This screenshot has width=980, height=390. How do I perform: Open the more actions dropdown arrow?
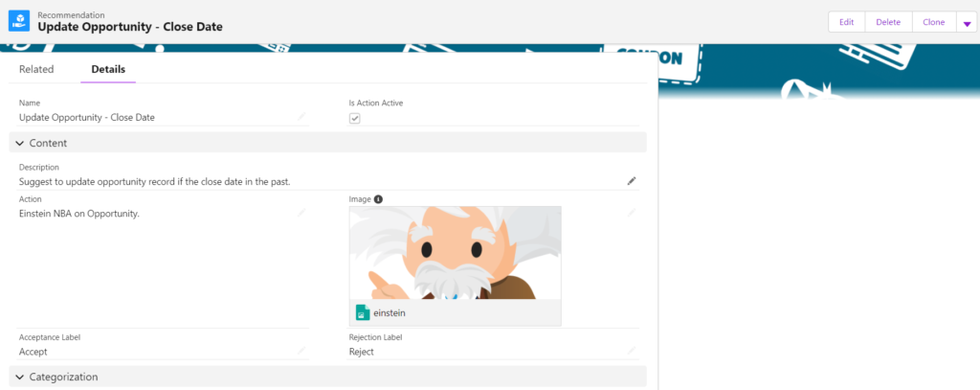click(967, 23)
